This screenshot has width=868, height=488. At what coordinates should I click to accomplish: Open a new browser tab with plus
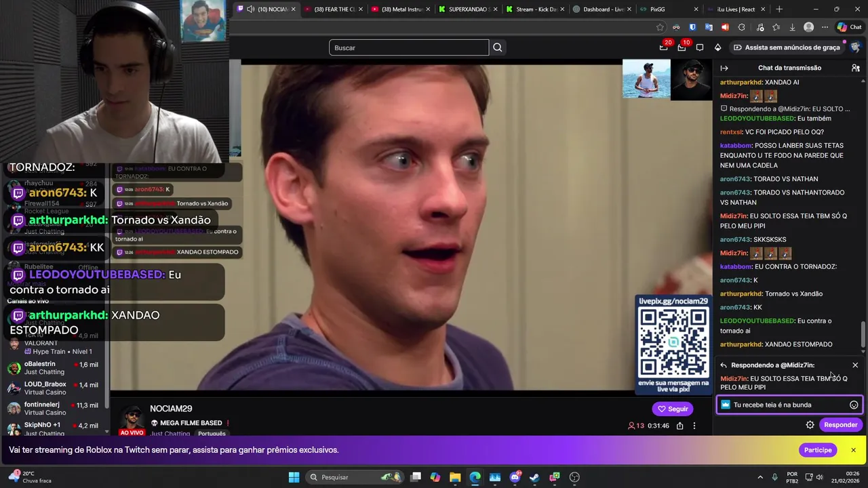pyautogui.click(x=779, y=9)
